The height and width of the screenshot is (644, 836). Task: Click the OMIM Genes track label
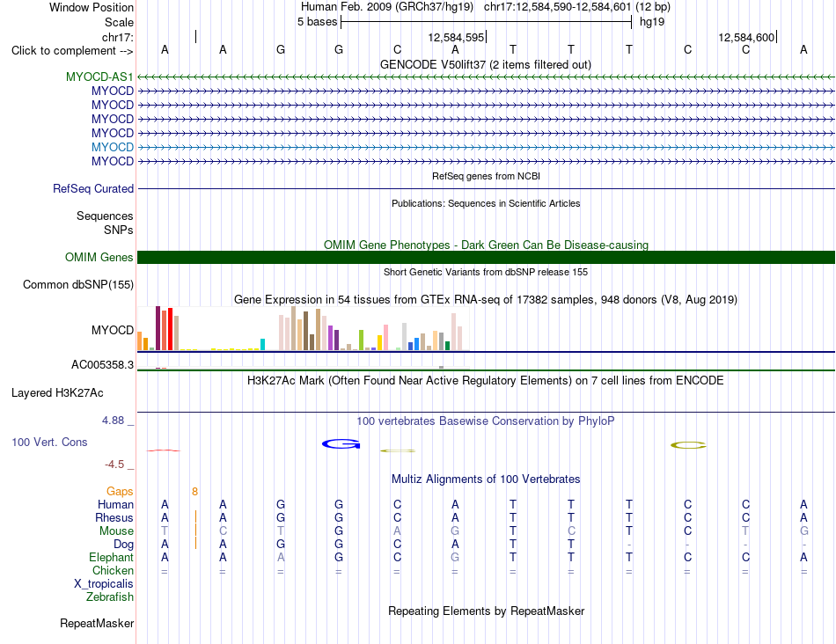99,258
